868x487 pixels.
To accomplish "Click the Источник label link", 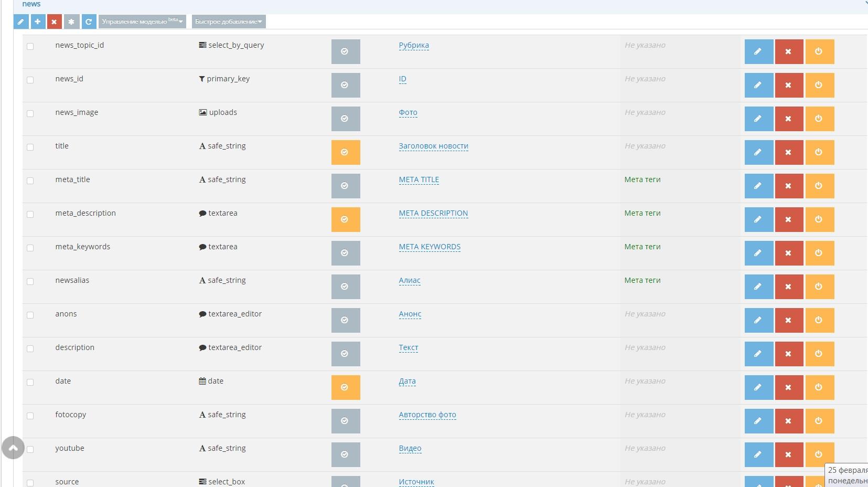I will 416,482.
